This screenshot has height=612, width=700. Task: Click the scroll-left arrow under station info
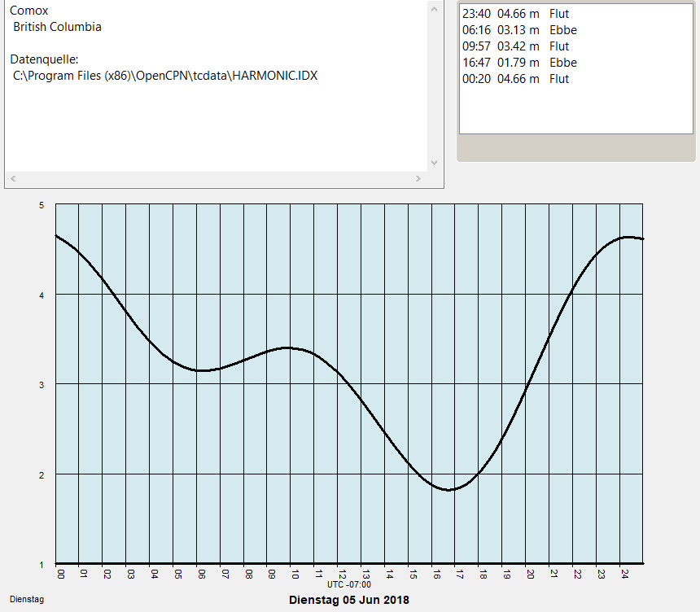(x=13, y=178)
